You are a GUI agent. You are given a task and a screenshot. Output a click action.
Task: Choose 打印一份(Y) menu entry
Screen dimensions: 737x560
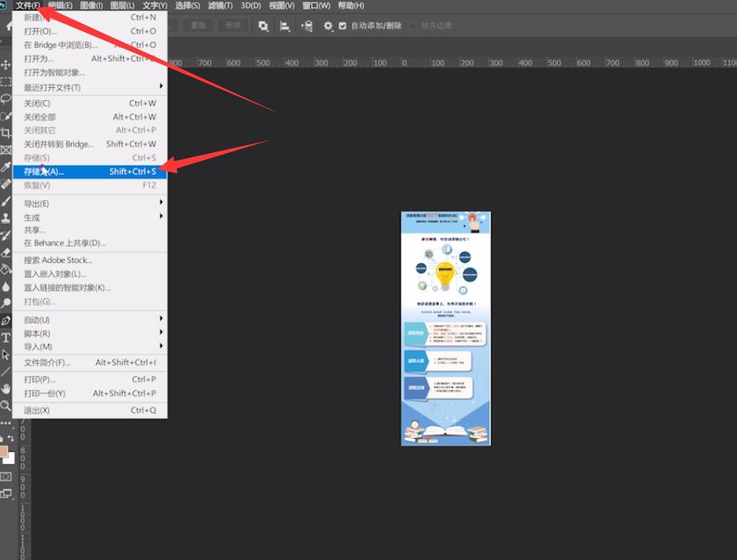[90, 393]
